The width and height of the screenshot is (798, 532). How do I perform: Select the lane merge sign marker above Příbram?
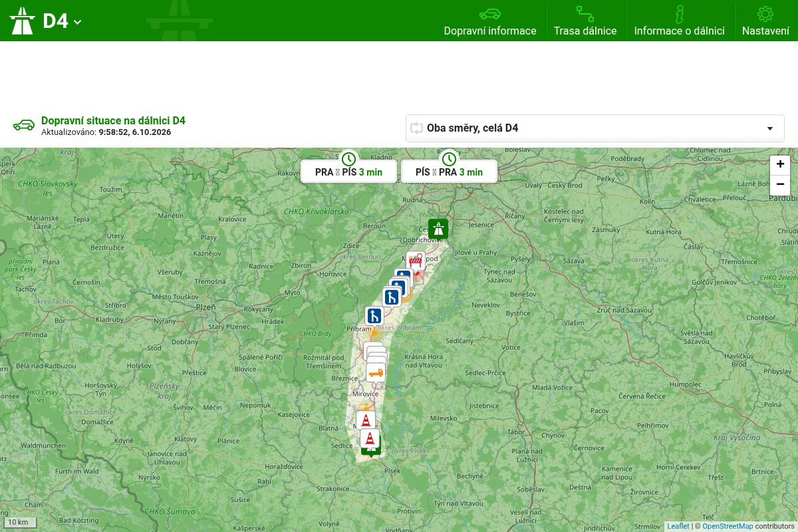click(374, 316)
